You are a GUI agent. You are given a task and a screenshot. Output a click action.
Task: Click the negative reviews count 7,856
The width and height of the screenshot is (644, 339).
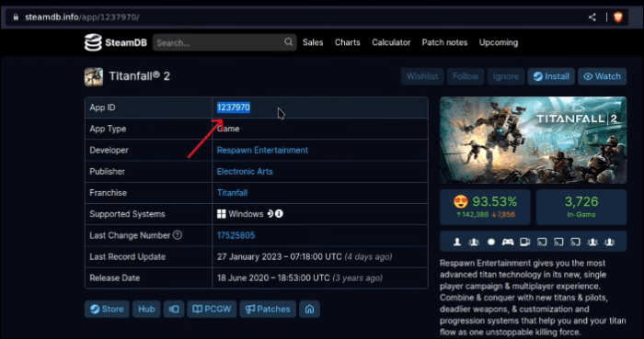click(503, 214)
